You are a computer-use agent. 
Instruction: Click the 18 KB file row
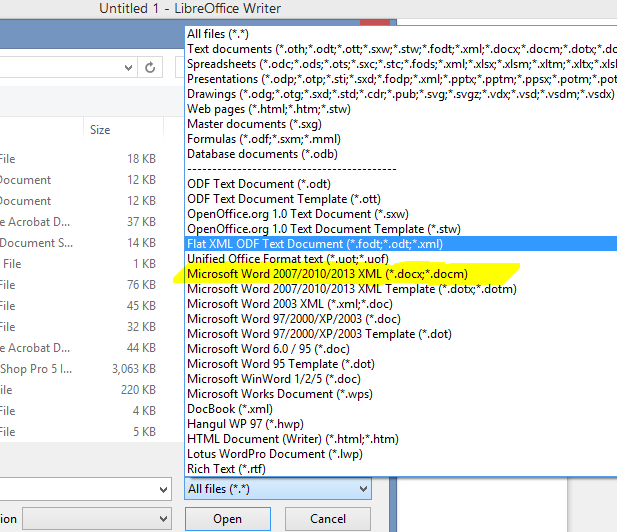point(82,159)
